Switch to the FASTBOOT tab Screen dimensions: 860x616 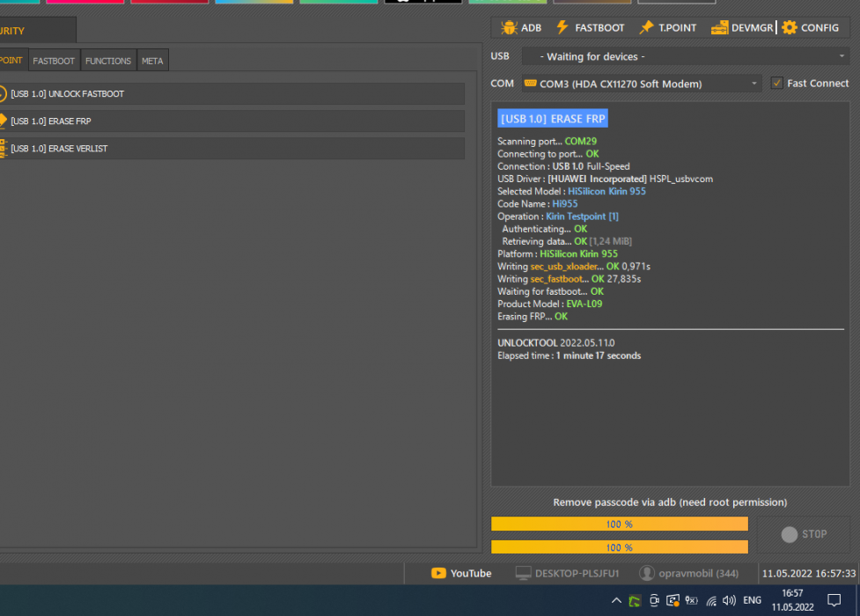coord(54,61)
